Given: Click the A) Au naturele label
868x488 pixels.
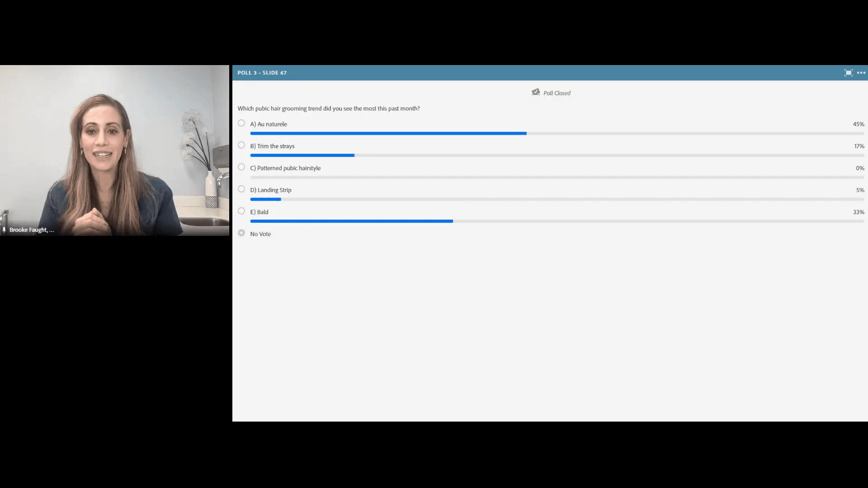Looking at the screenshot, I should coord(269,124).
